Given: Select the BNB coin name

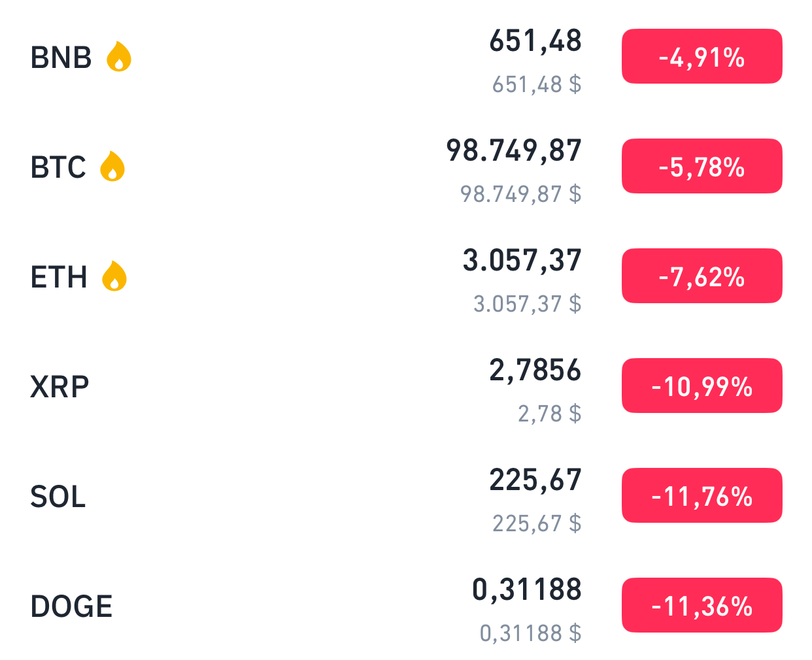Looking at the screenshot, I should click(x=61, y=58).
